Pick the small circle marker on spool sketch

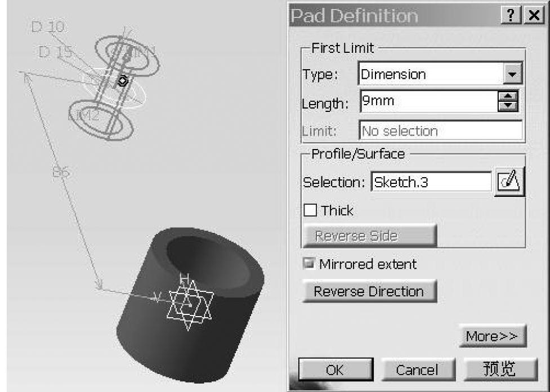[x=122, y=82]
